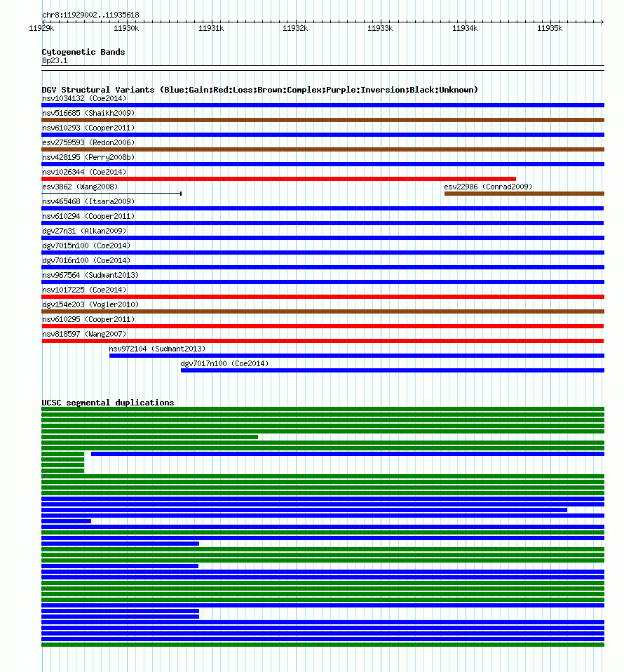Click the brown bar for esv22986
Viewport: 624px width, 672px height.
pos(524,194)
